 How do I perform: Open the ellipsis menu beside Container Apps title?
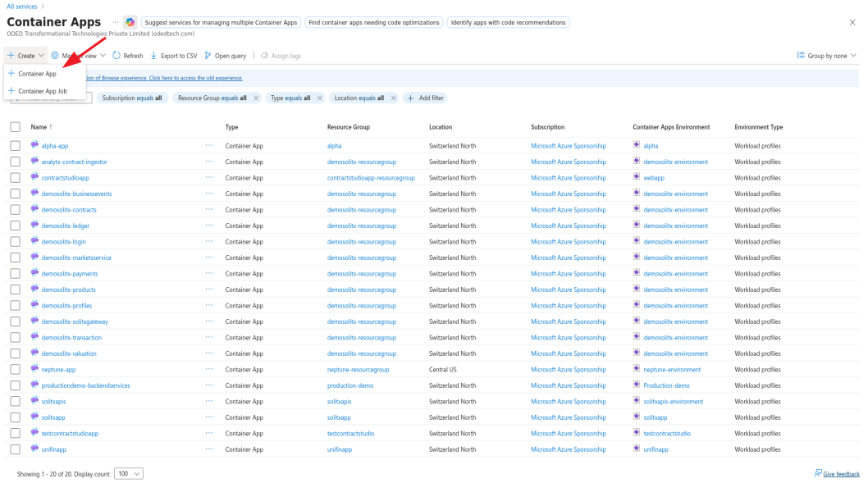pos(115,22)
